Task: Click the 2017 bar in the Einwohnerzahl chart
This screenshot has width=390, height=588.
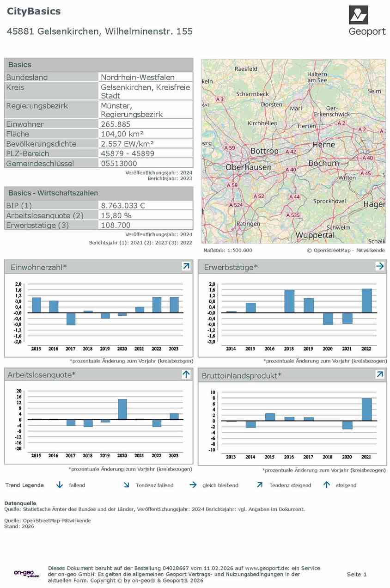Action: tap(71, 318)
